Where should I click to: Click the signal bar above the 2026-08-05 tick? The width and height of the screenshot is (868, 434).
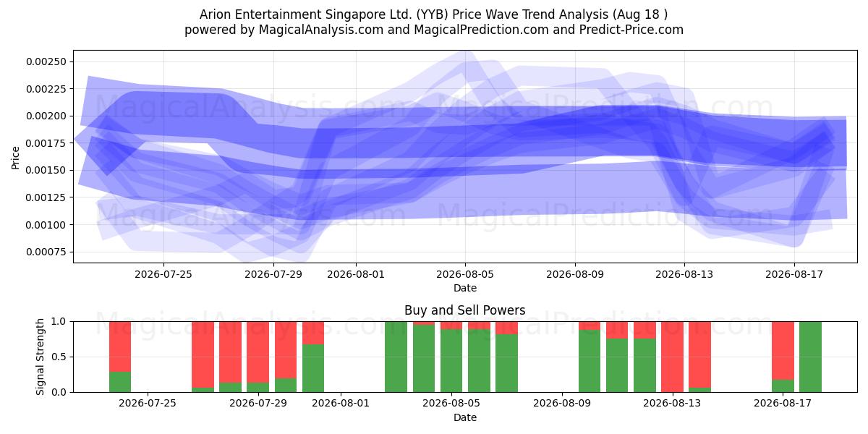pyautogui.click(x=451, y=357)
